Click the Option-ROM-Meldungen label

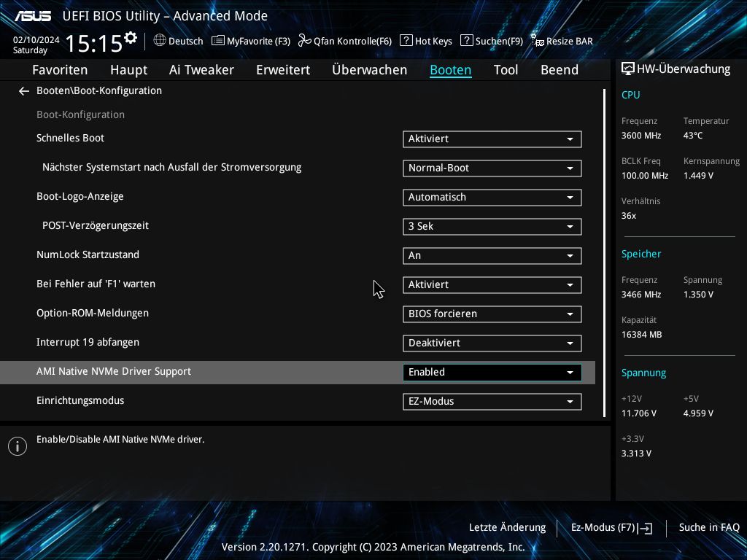(93, 314)
